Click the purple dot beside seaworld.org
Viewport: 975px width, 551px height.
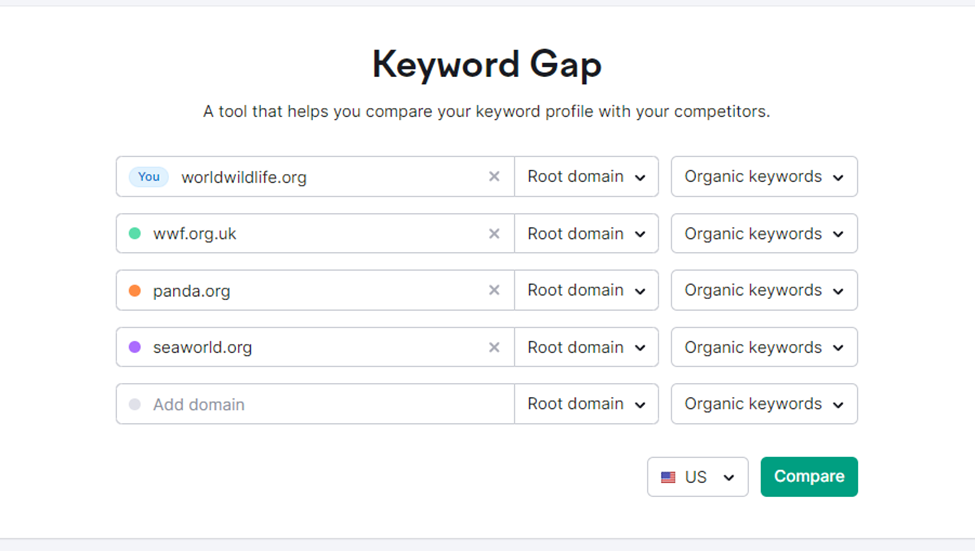tap(135, 347)
